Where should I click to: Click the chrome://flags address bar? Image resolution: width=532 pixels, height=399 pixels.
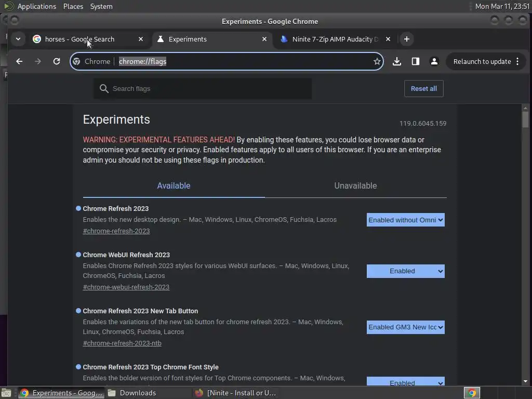point(227,61)
